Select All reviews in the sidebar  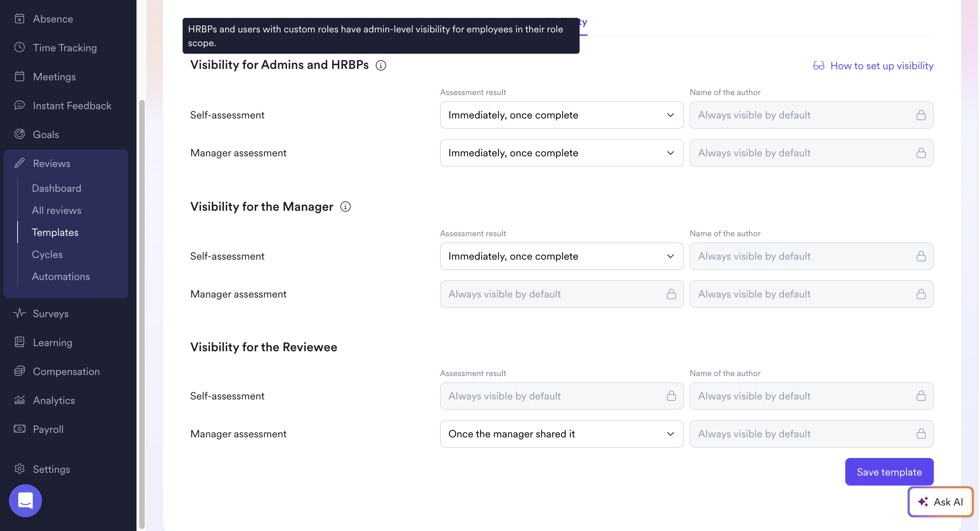[57, 210]
